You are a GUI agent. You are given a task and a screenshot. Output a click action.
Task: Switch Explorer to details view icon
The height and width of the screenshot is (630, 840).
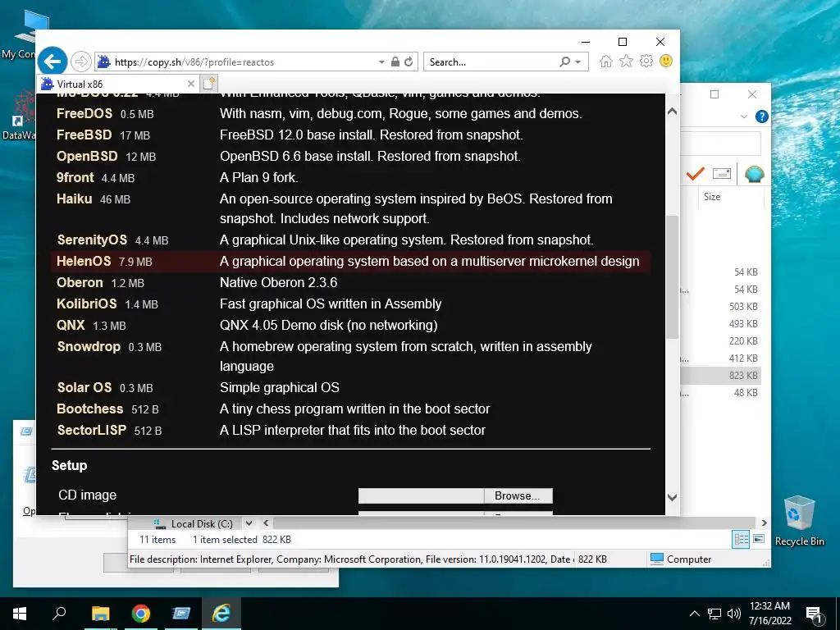(742, 540)
